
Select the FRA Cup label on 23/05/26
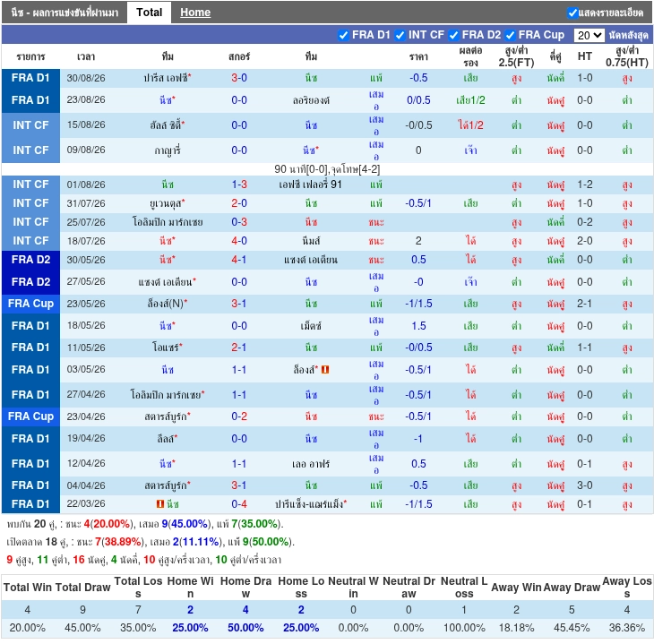coord(30,304)
